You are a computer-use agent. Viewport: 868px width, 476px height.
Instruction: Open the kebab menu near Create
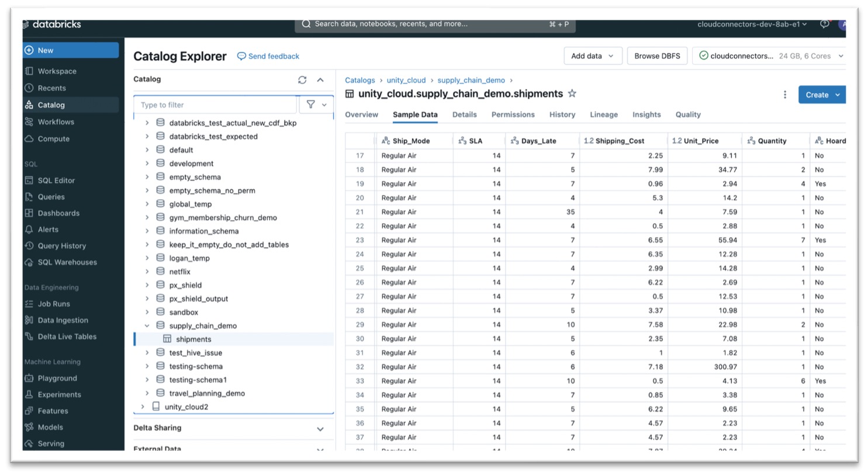[x=785, y=95]
